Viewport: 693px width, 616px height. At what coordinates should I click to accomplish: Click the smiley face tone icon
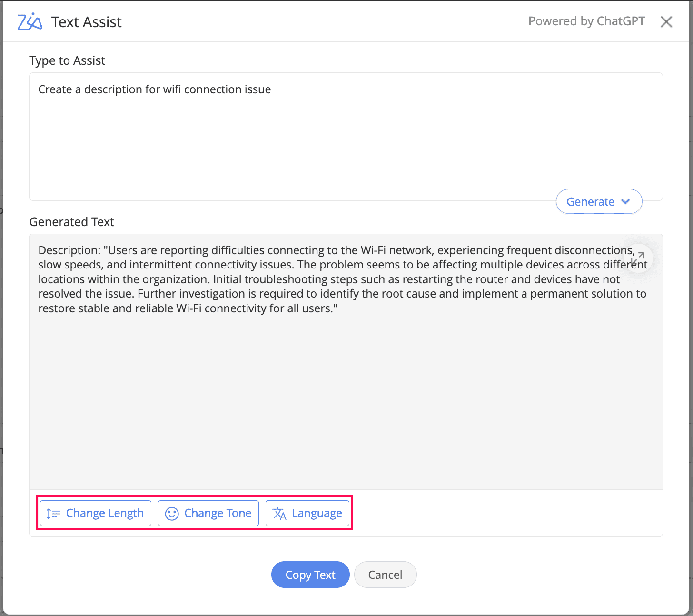coord(172,514)
